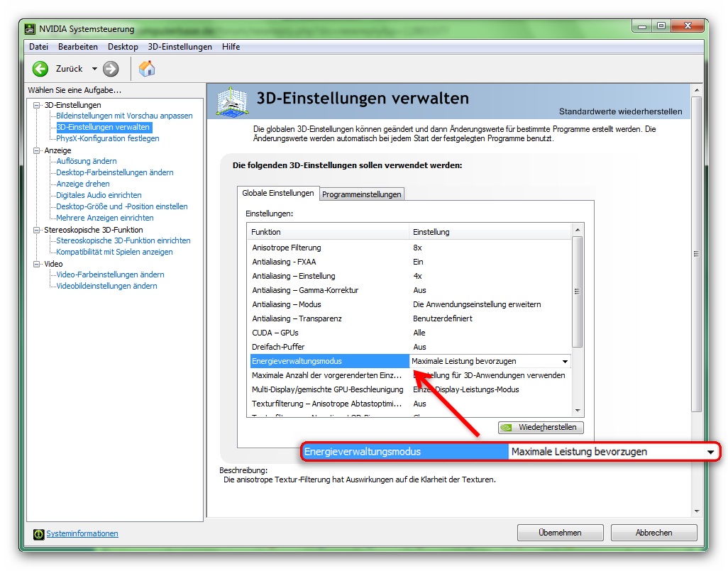The height and width of the screenshot is (571, 728).
Task: Open Stereoskopische 3D-Funktion einrichten
Action: pyautogui.click(x=123, y=240)
